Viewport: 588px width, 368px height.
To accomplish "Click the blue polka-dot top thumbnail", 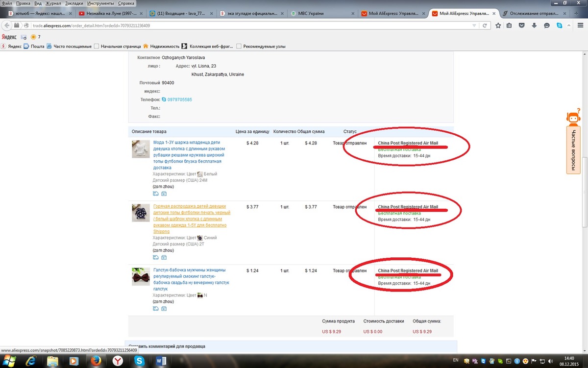I will tap(141, 213).
